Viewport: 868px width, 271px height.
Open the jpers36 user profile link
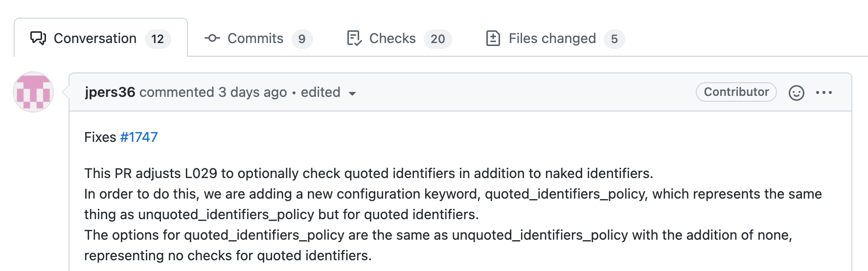pyautogui.click(x=110, y=92)
